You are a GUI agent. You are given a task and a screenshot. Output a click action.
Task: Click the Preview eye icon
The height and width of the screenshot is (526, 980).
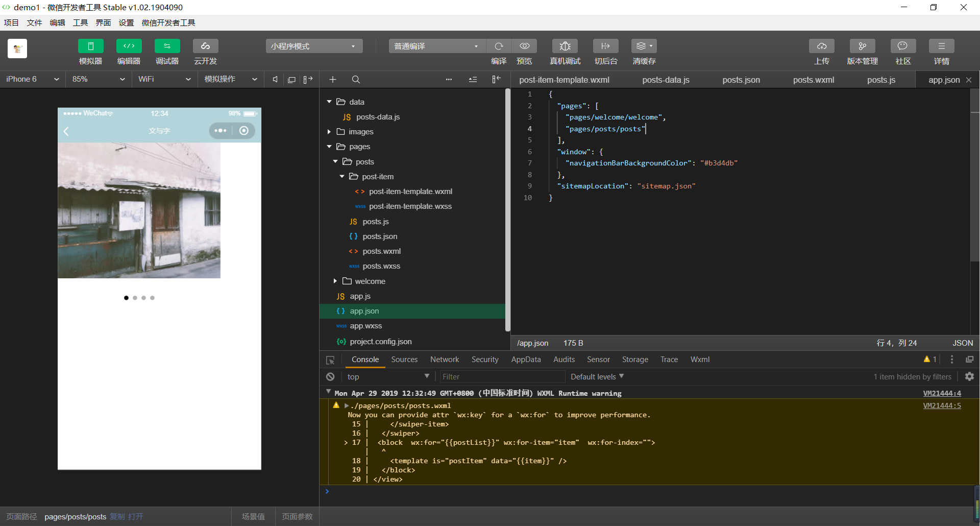(524, 46)
